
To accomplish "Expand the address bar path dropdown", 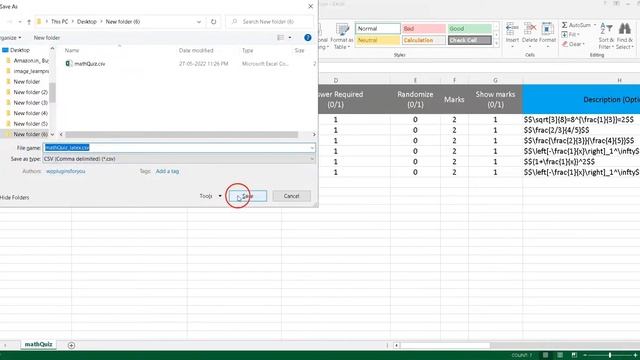I will click(199, 22).
